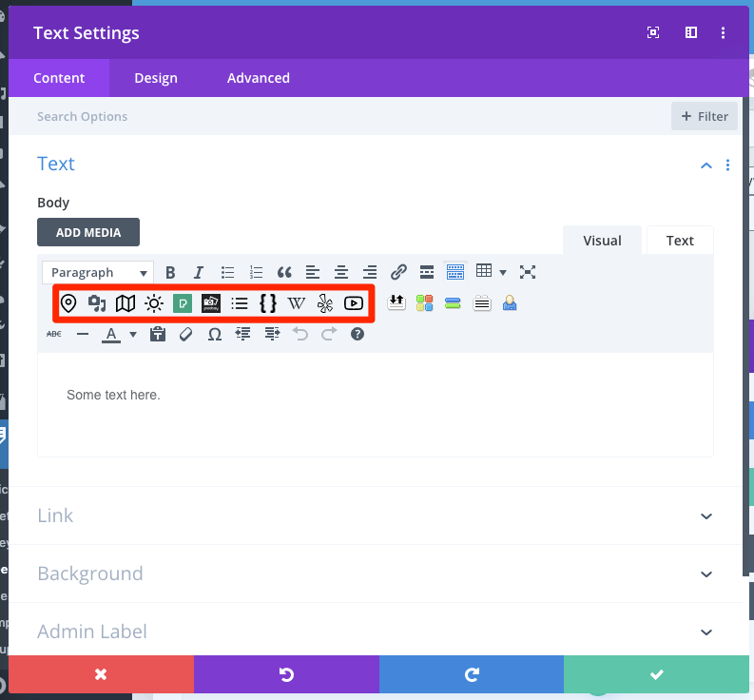Viewport: 754px width, 700px height.
Task: Click the ADD MEDIA button
Action: pyautogui.click(x=87, y=232)
